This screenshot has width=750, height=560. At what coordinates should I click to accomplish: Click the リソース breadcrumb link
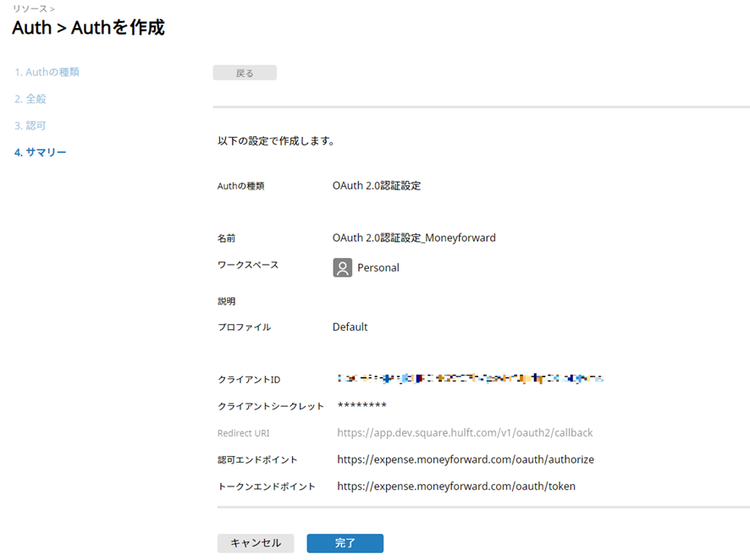tap(30, 8)
